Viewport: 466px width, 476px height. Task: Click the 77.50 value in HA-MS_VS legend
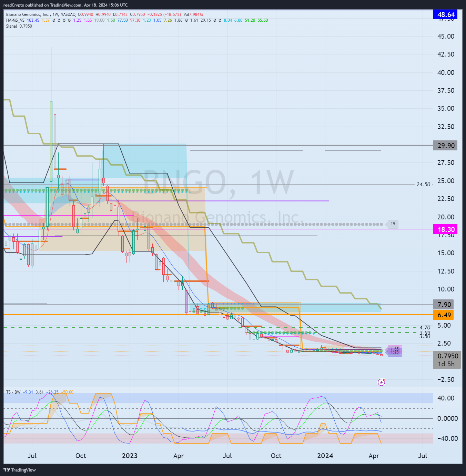click(x=122, y=20)
